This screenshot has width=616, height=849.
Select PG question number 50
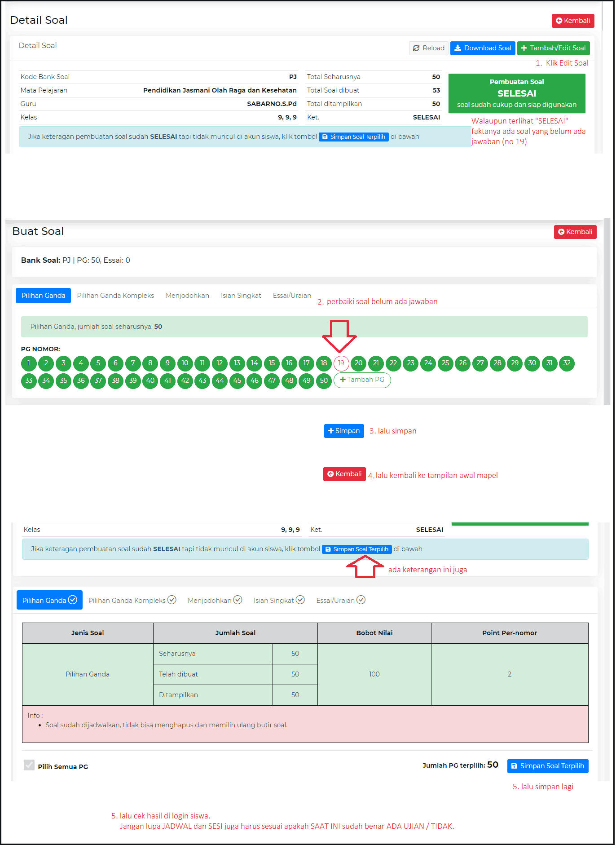coord(325,381)
